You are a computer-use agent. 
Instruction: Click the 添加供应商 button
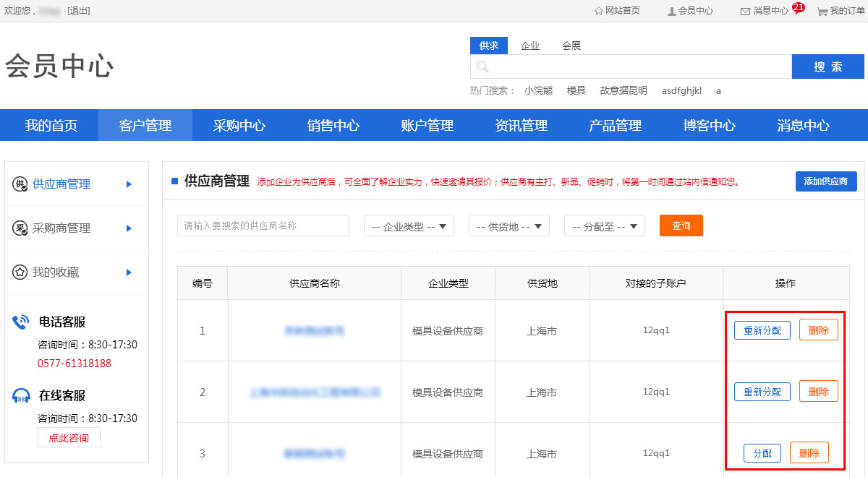pos(826,181)
